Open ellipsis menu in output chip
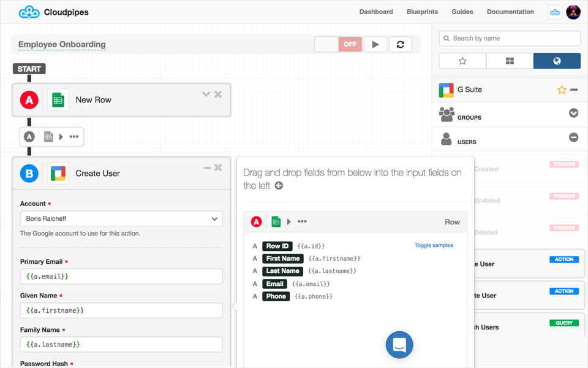Screen dimensions: 588x368 (74, 137)
